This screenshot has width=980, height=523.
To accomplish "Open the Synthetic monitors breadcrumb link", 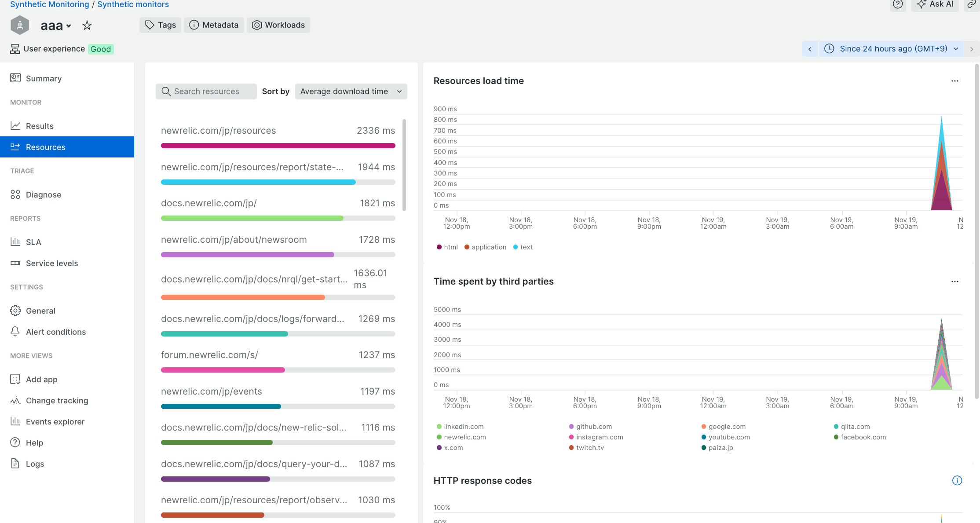I will click(133, 4).
